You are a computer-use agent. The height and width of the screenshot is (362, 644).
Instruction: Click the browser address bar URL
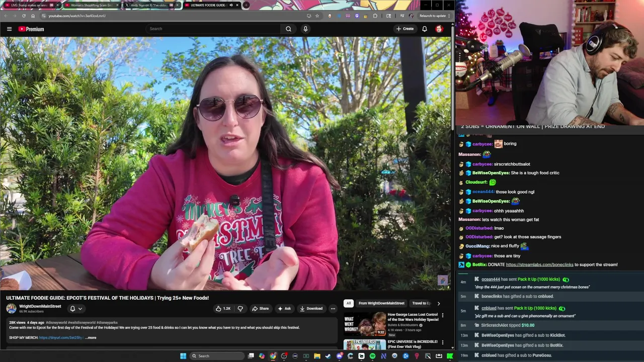click(x=77, y=16)
